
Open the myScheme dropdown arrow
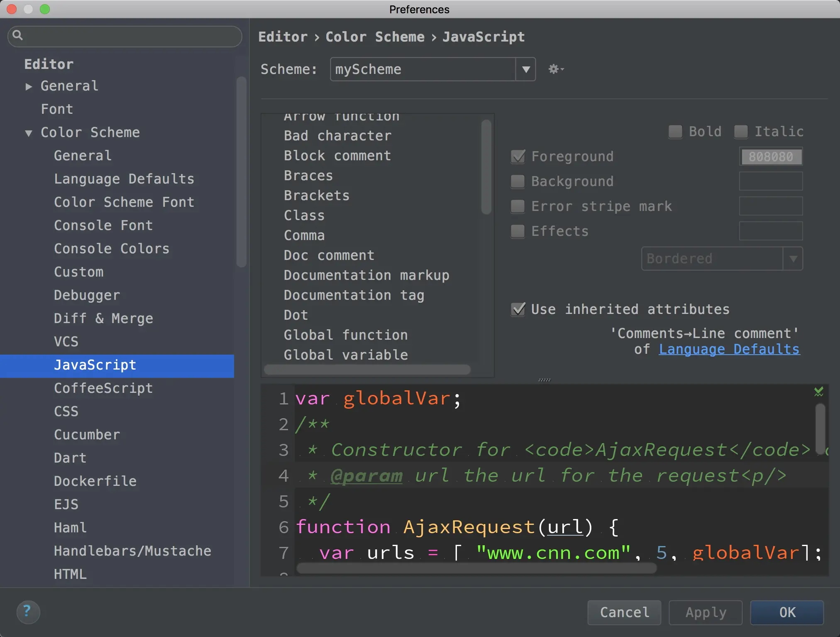pyautogui.click(x=525, y=69)
